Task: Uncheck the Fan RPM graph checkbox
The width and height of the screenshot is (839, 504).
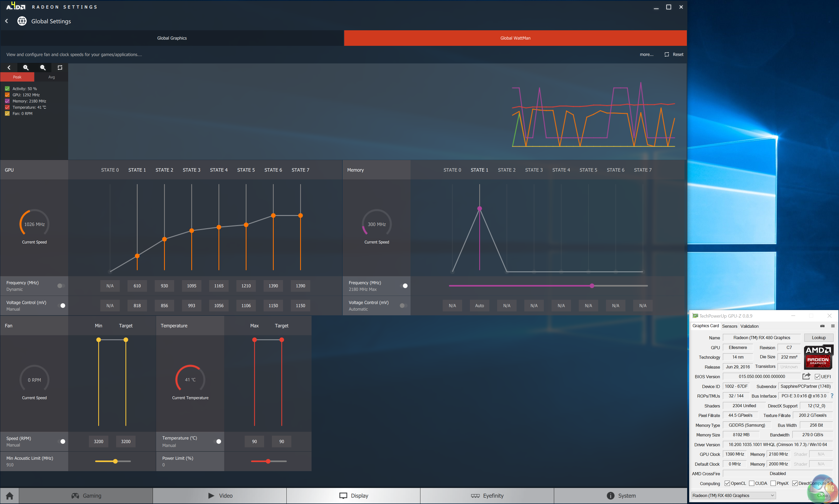Action: point(7,113)
